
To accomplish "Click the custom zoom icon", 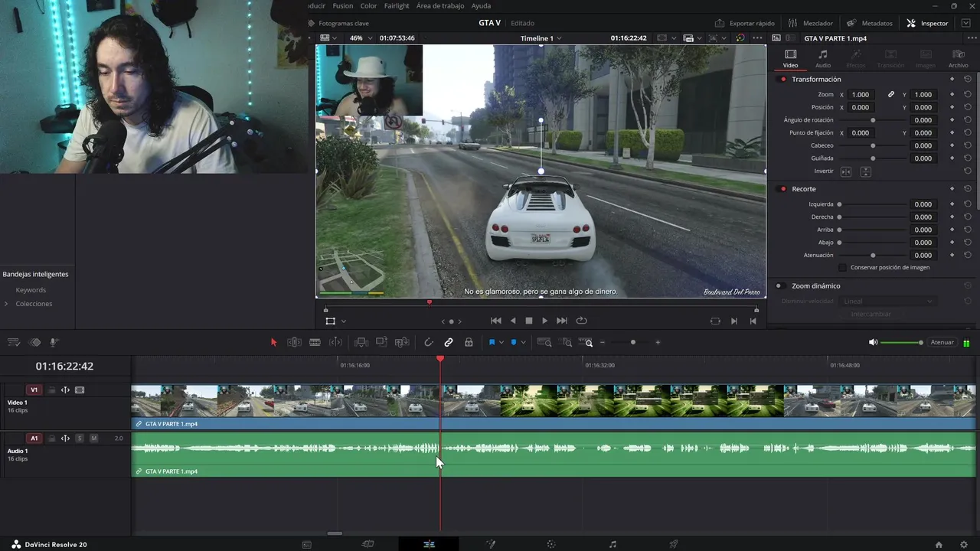I will click(585, 342).
